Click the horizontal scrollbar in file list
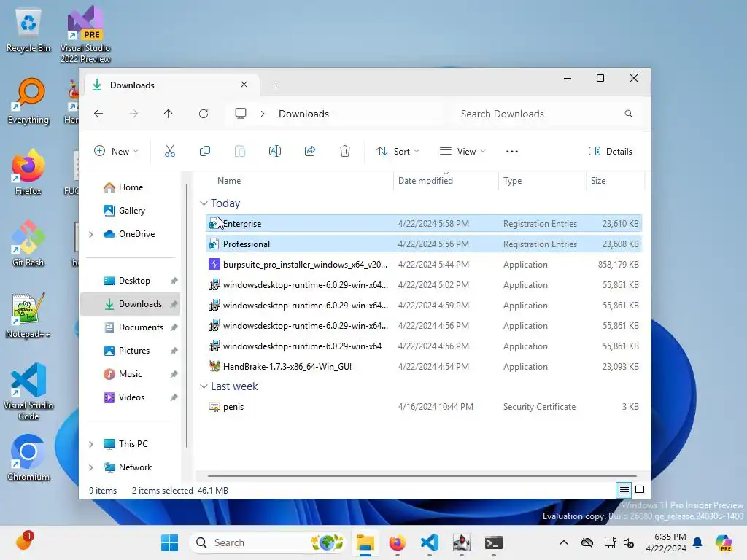The height and width of the screenshot is (560, 747). coord(422,475)
